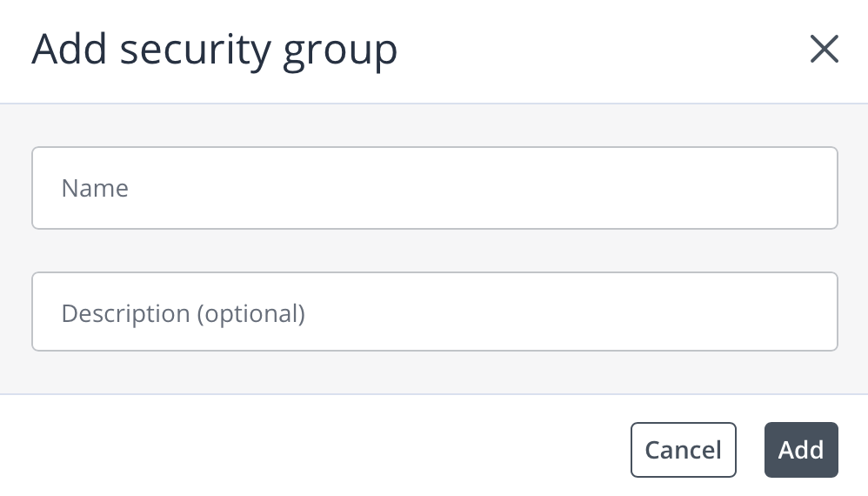
Task: Dismiss the dialog using the X icon
Action: (824, 50)
